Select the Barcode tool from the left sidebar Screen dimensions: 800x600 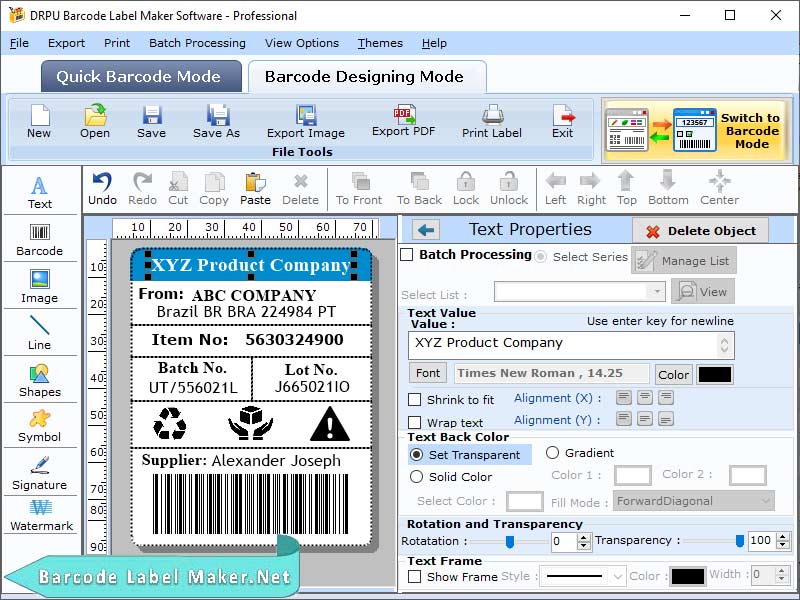(x=40, y=238)
